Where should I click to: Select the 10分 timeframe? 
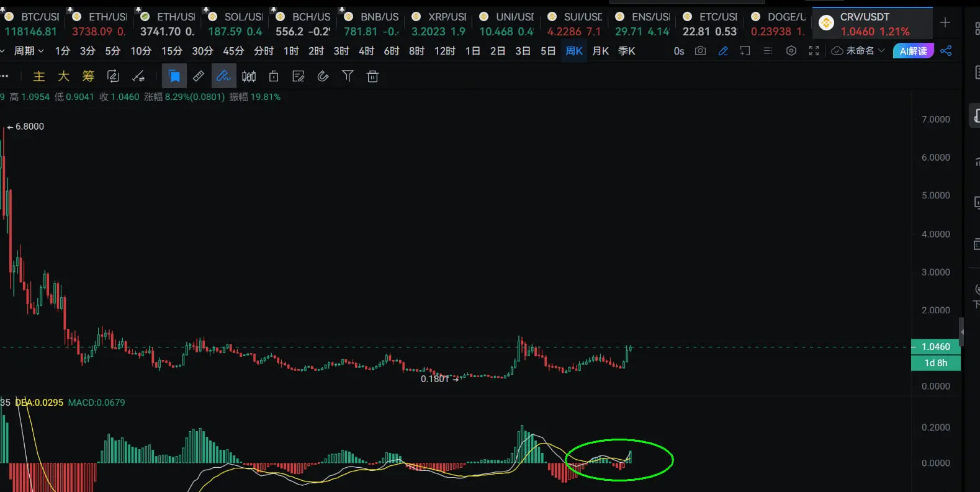point(141,51)
